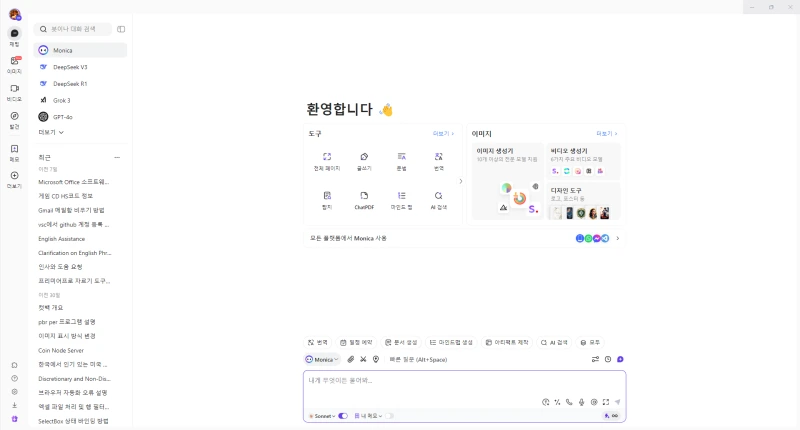This screenshot has width=800, height=430.
Task: Open the full-page screenshot tool in the tools grid
Action: click(327, 161)
